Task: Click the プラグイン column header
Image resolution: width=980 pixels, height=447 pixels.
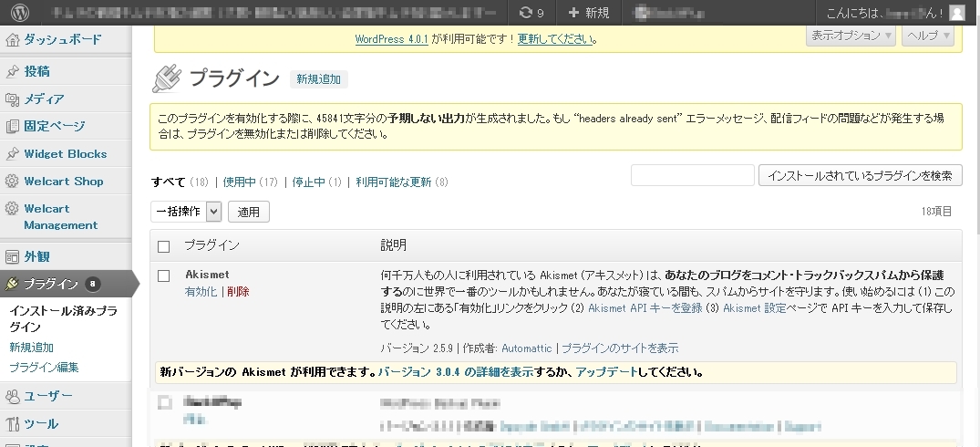Action: [211, 245]
